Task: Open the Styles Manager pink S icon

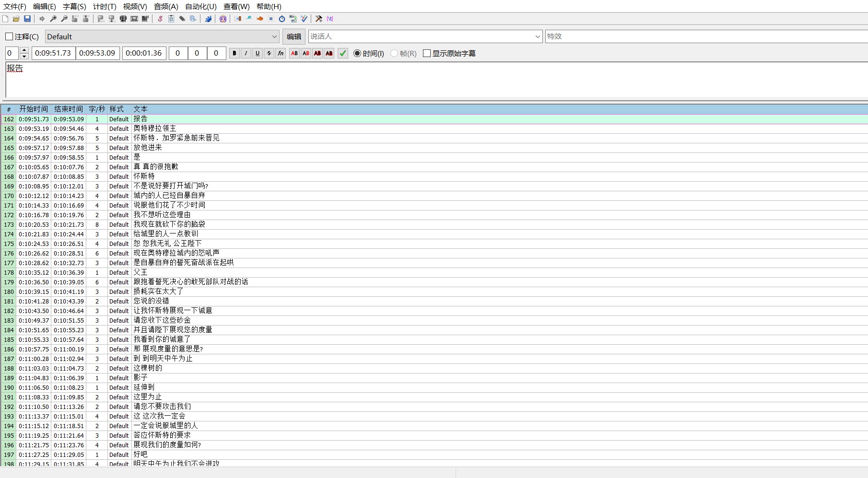Action: click(x=160, y=19)
